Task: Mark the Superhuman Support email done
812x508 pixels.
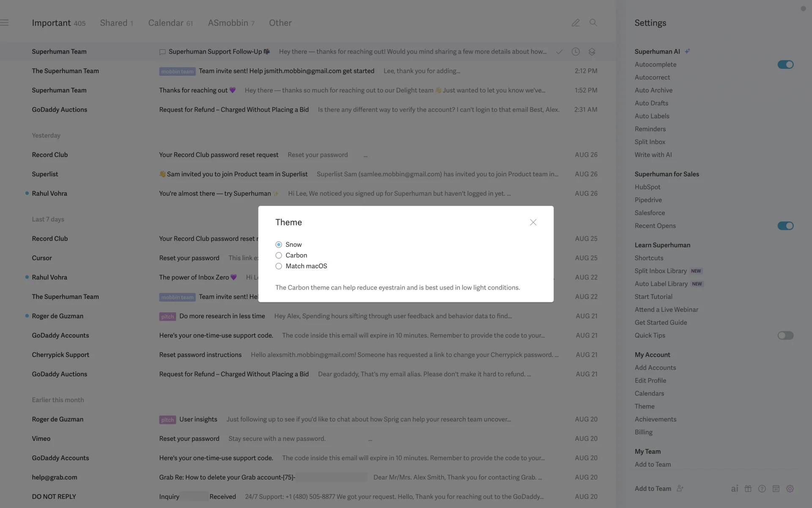Action: click(x=559, y=52)
